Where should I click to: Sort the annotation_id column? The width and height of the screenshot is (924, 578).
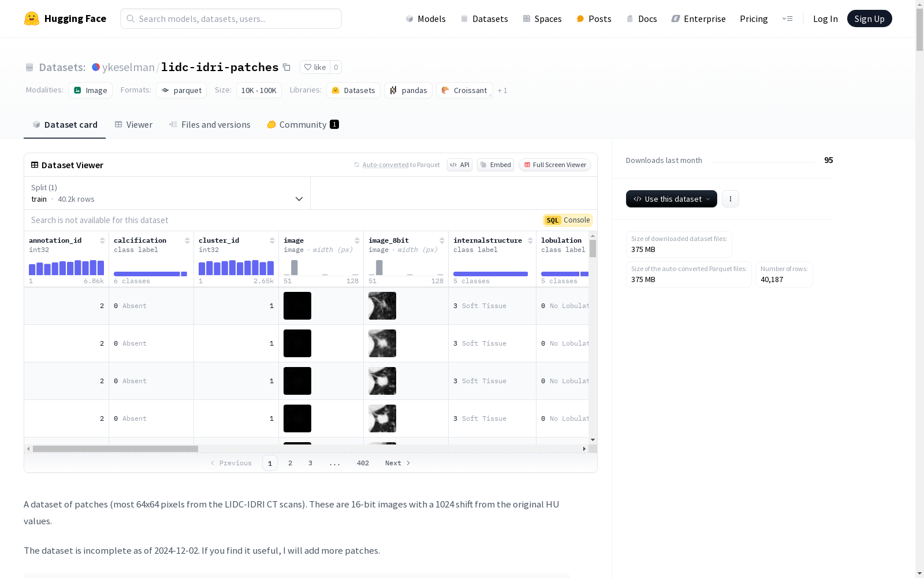click(x=102, y=240)
